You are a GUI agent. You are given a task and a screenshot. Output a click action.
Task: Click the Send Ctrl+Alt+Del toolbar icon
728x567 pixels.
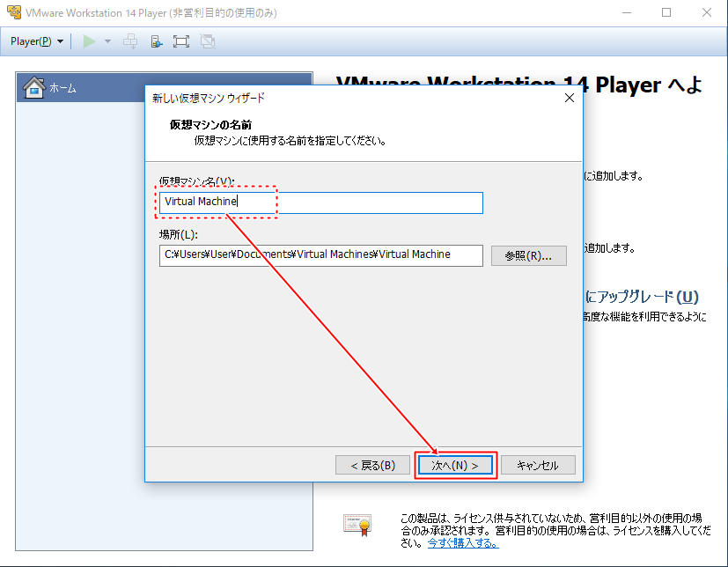(x=130, y=41)
